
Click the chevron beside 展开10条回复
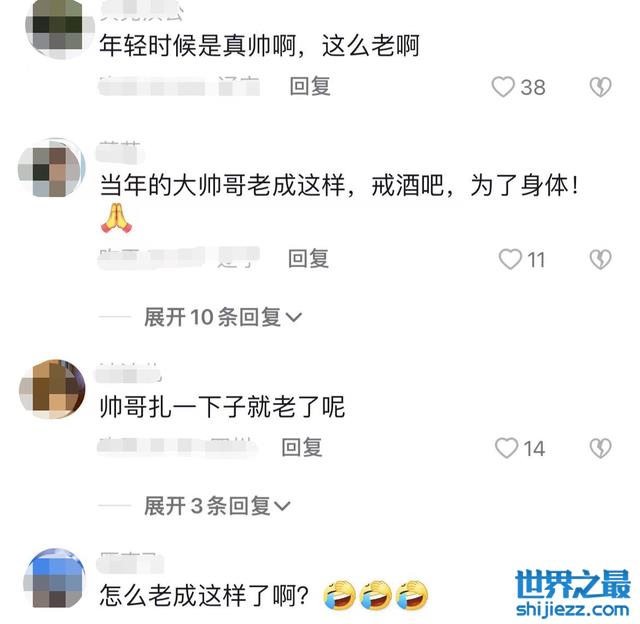(293, 317)
